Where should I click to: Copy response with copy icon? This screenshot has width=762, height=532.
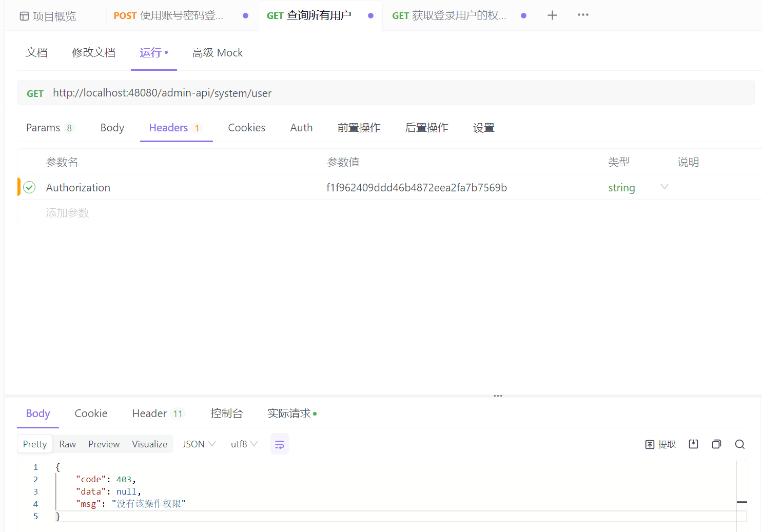[717, 444]
